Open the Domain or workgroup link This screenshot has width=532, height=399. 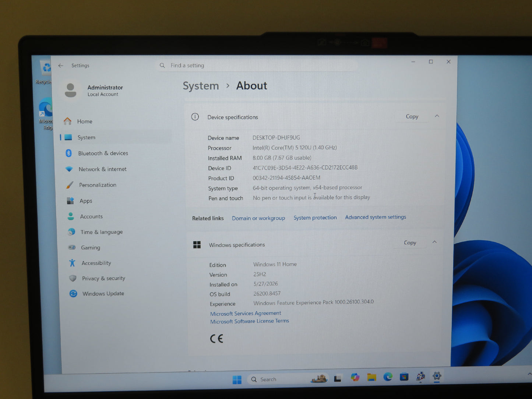(258, 218)
